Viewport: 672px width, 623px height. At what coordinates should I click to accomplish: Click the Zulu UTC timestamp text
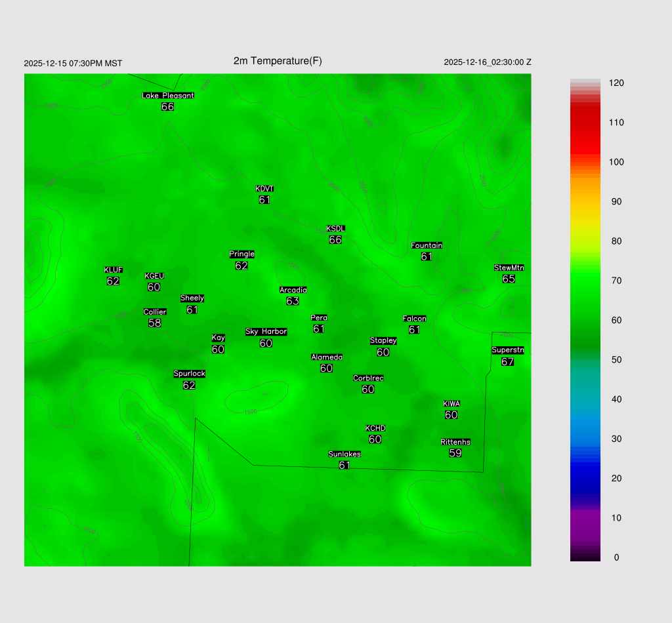pyautogui.click(x=488, y=62)
